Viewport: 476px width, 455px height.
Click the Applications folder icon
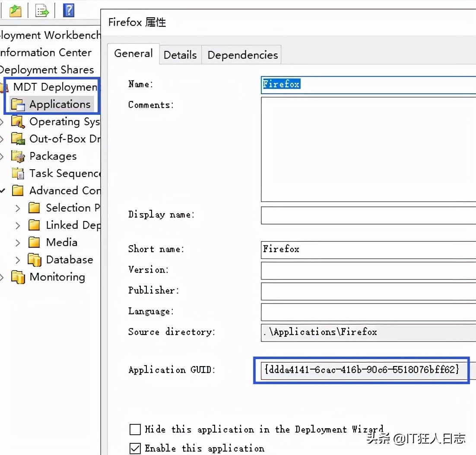(18, 104)
